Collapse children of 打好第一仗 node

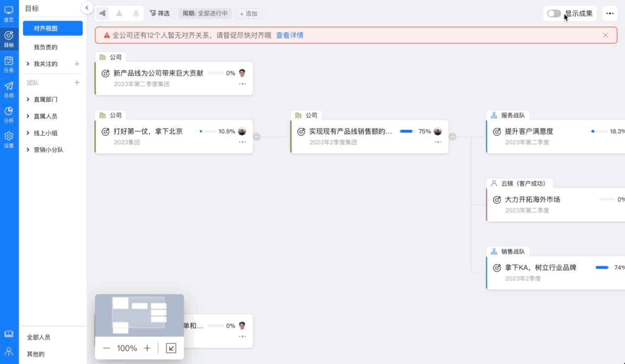257,137
